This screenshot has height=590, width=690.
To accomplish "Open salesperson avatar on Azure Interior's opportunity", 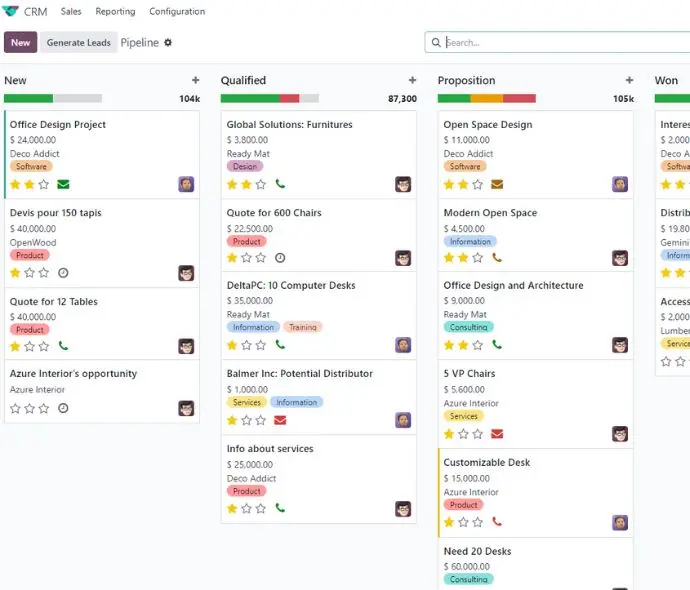I will [186, 408].
